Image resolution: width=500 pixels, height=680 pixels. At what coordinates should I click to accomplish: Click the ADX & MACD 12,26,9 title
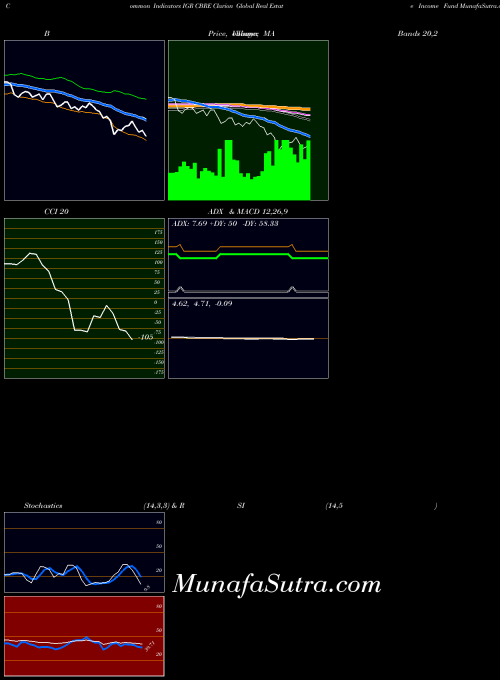248,212
